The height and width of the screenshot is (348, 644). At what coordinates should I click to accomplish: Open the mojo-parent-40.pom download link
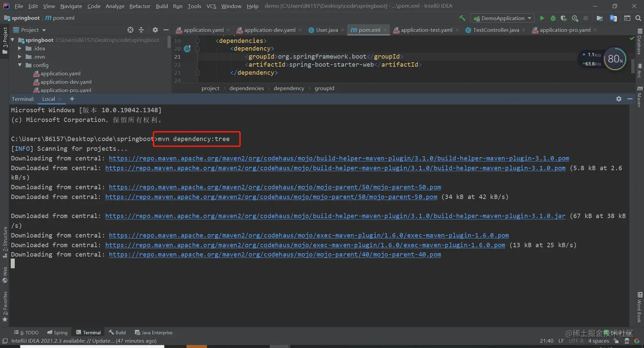[x=275, y=254]
